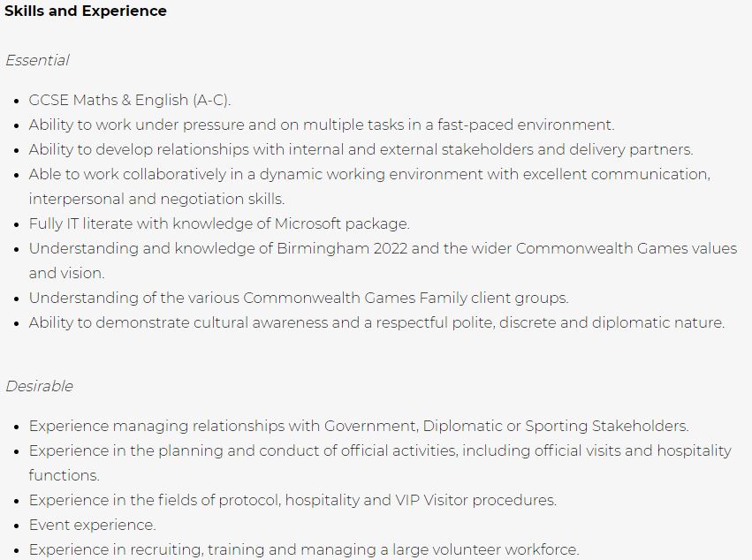
Task: Click the Skills and Experience heading
Action: tap(86, 11)
